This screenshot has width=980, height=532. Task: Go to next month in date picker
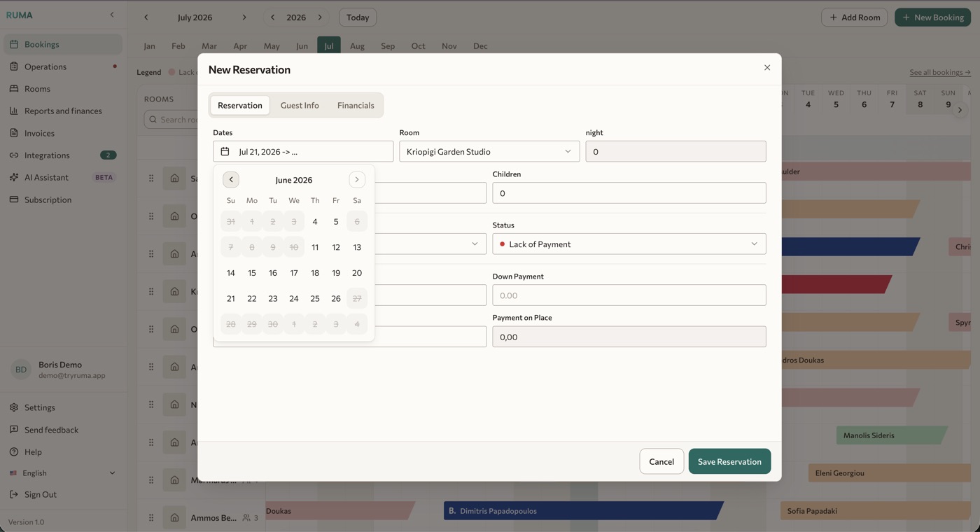pyautogui.click(x=357, y=180)
